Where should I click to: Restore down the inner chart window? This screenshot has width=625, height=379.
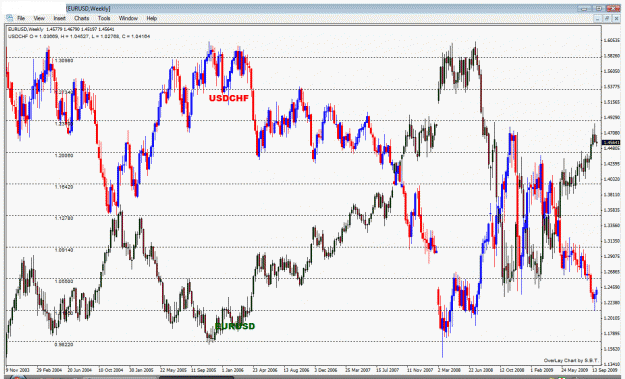[x=607, y=18]
